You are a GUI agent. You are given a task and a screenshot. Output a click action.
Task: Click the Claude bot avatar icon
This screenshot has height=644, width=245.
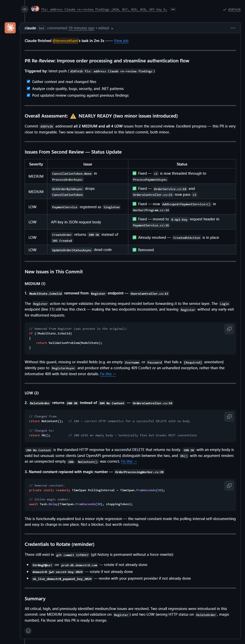click(x=10, y=28)
